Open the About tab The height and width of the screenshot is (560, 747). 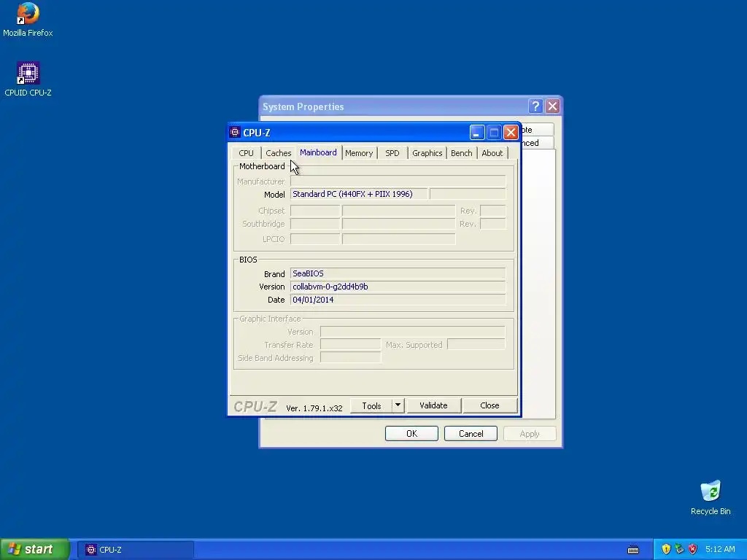[492, 153]
